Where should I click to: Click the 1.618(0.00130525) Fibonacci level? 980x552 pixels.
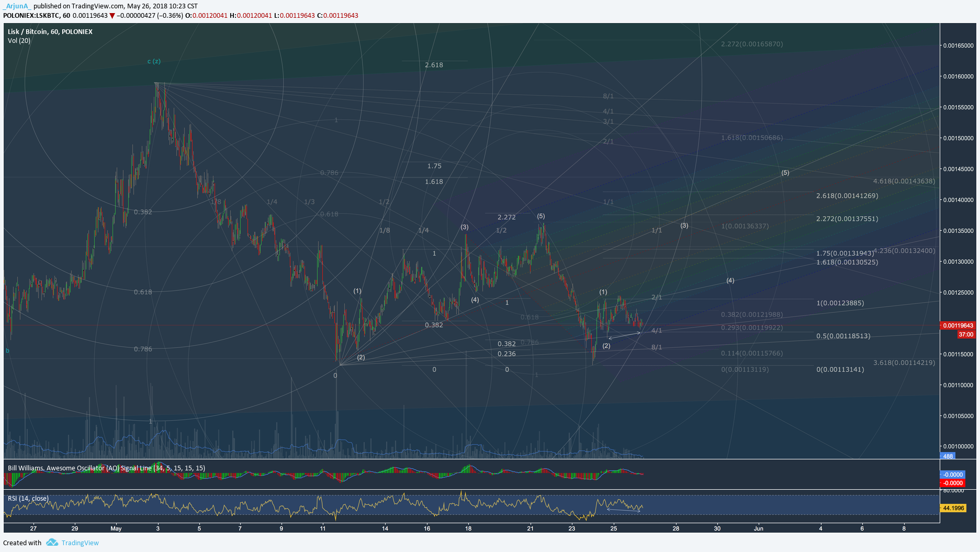(x=847, y=262)
